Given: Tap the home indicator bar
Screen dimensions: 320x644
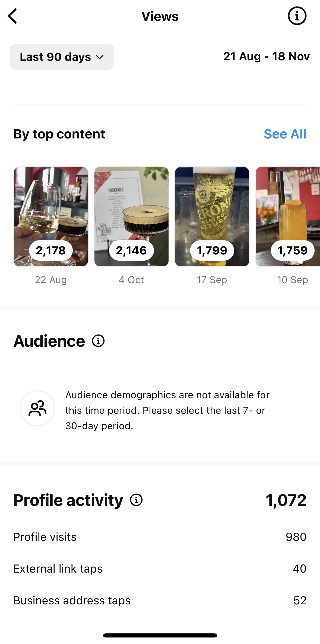Looking at the screenshot, I should click(160, 635).
